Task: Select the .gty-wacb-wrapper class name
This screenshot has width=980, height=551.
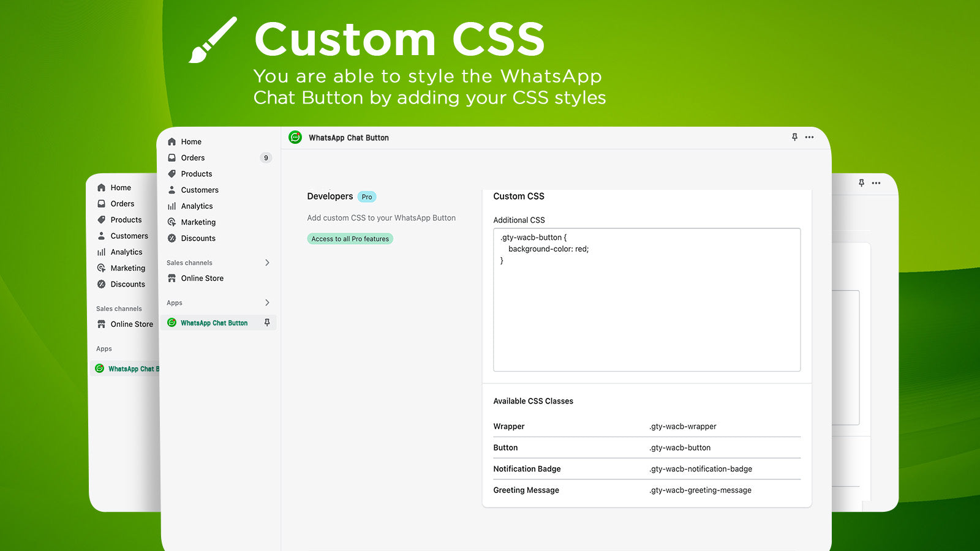Action: pyautogui.click(x=682, y=426)
